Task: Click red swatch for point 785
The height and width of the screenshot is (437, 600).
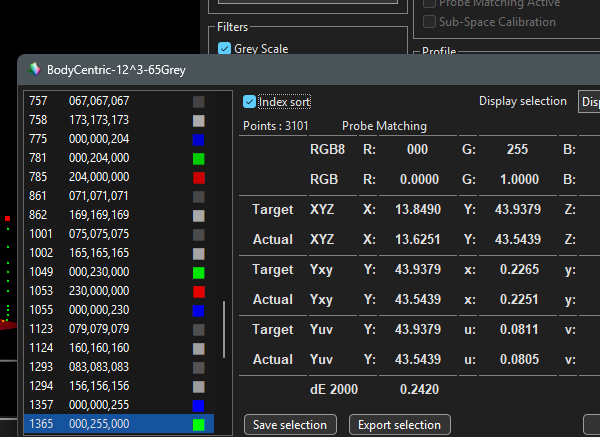Action: pyautogui.click(x=198, y=177)
